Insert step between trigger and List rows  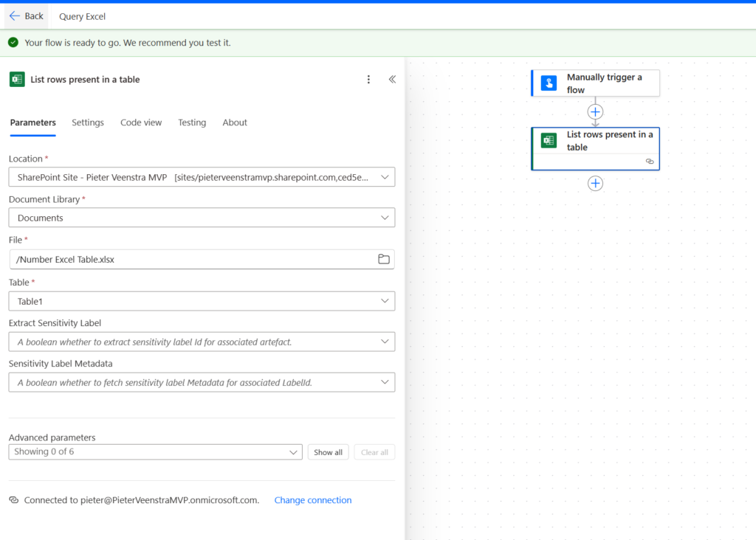(x=596, y=111)
